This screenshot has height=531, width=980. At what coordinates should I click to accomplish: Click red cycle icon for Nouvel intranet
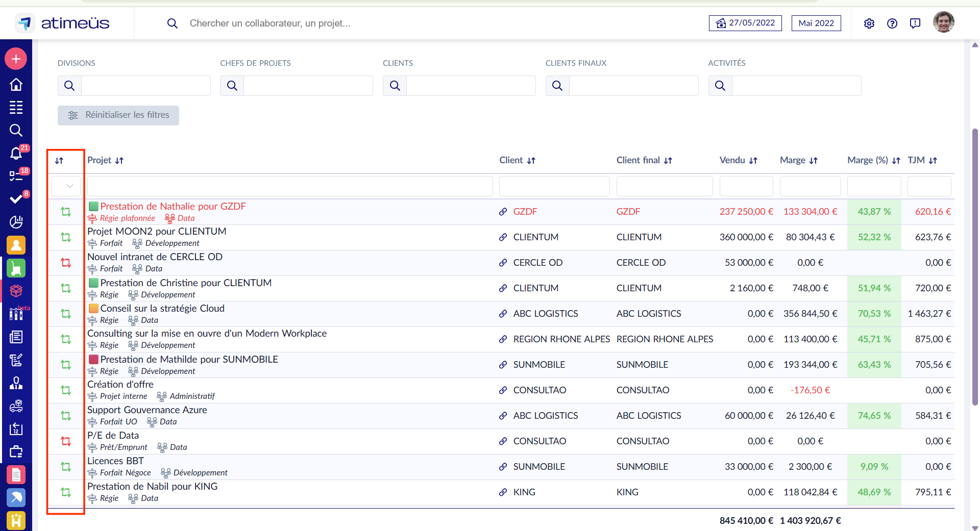(66, 263)
